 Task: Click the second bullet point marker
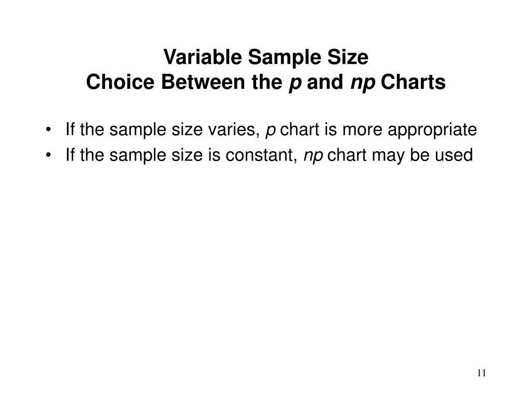coord(48,156)
